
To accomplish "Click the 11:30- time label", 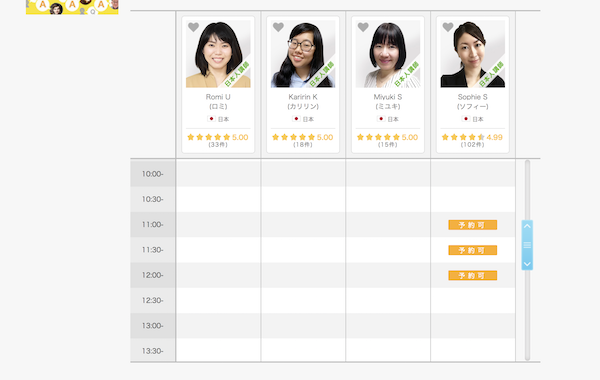I will pos(153,250).
